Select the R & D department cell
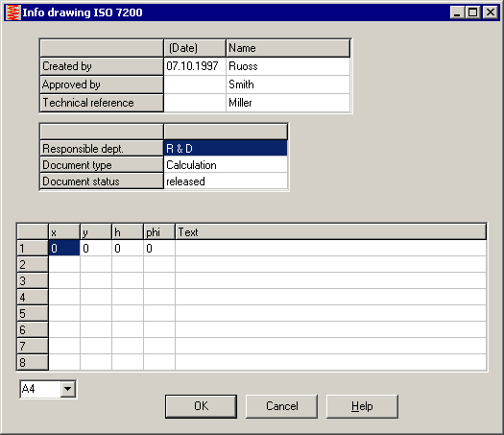 (226, 148)
